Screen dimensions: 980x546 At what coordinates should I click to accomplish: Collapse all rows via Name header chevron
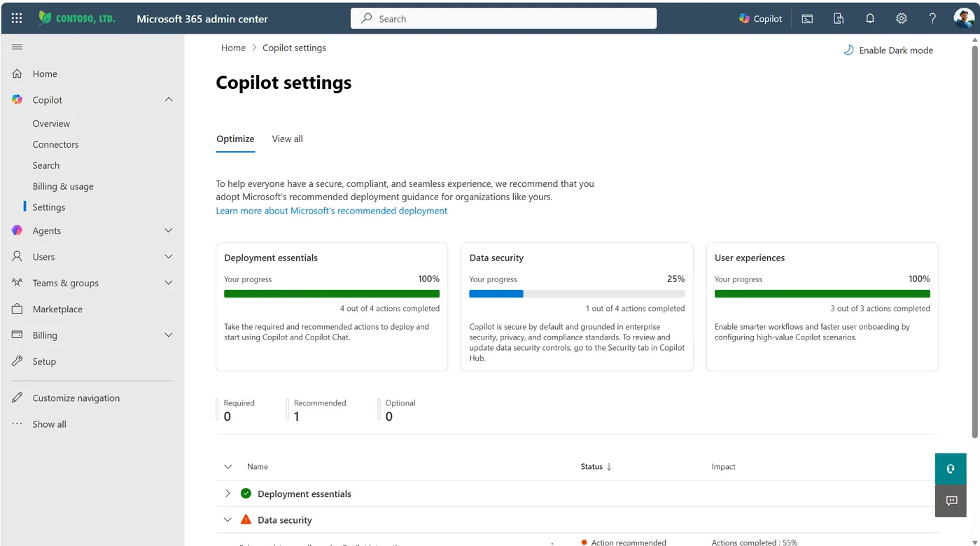tap(227, 467)
